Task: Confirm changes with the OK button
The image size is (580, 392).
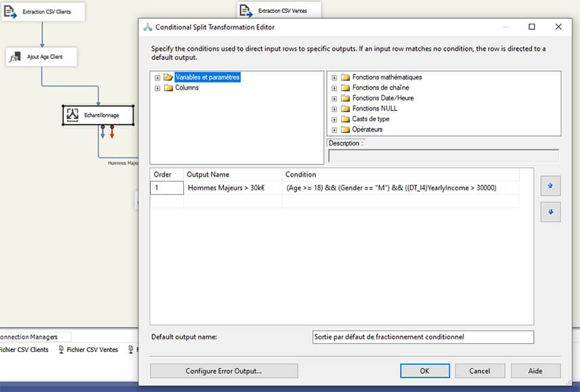Action: [x=424, y=370]
